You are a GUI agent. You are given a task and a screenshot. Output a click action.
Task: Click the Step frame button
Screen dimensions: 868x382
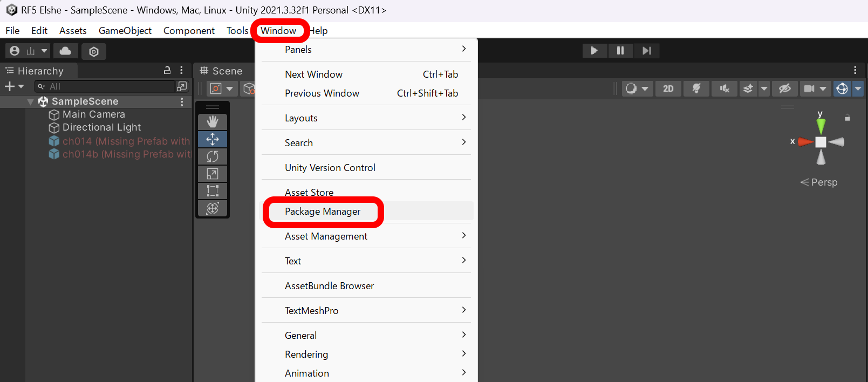coord(646,51)
